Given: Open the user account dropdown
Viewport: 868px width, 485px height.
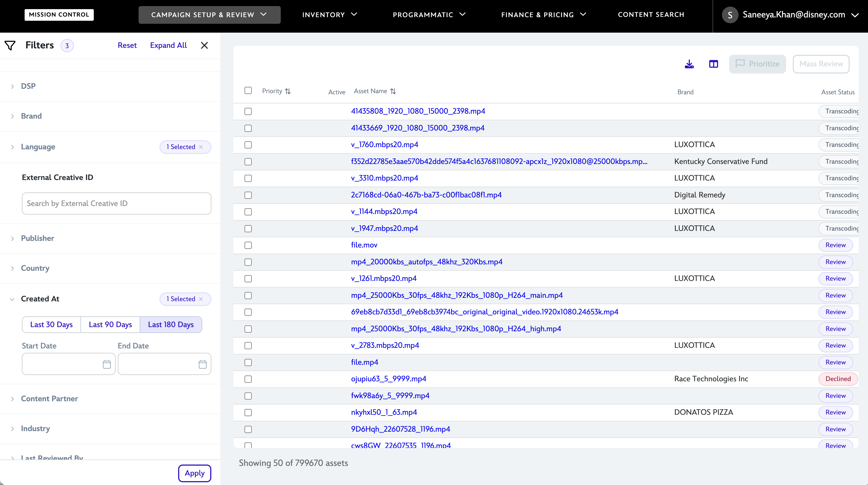Looking at the screenshot, I should click(x=855, y=15).
